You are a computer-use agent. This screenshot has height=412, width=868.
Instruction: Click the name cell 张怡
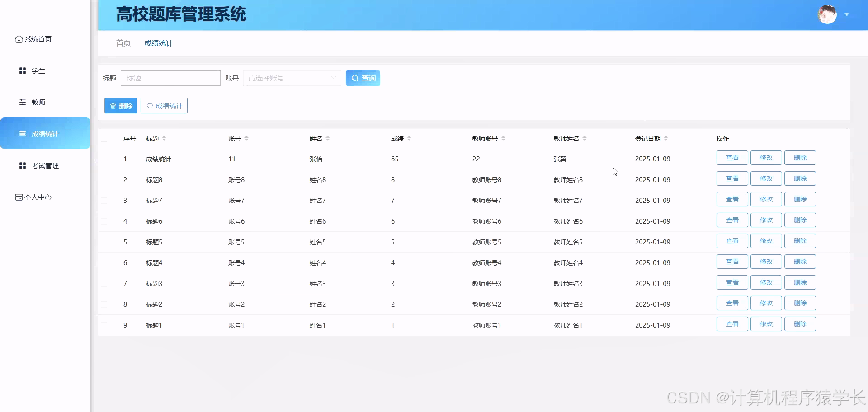[x=316, y=159]
